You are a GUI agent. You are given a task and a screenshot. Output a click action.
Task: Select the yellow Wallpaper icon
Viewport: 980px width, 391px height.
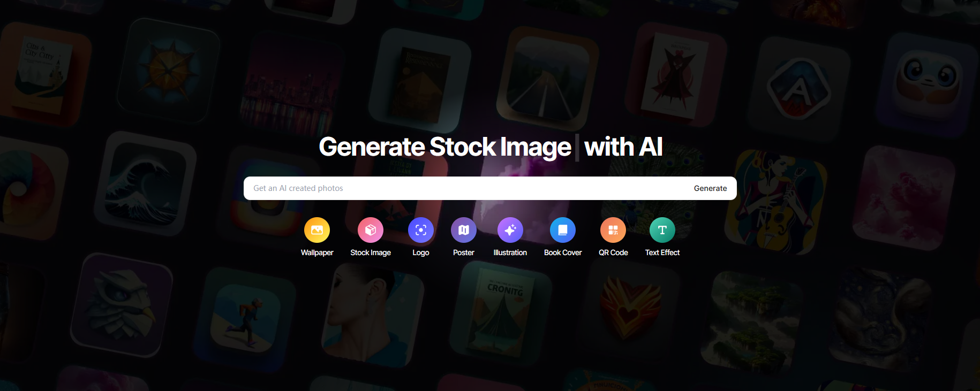[x=317, y=230]
